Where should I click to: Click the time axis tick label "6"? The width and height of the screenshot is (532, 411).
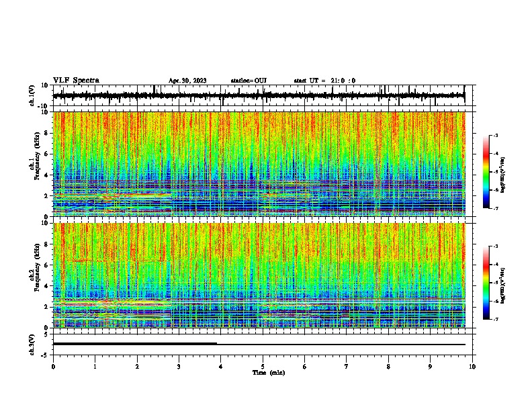[x=304, y=367]
